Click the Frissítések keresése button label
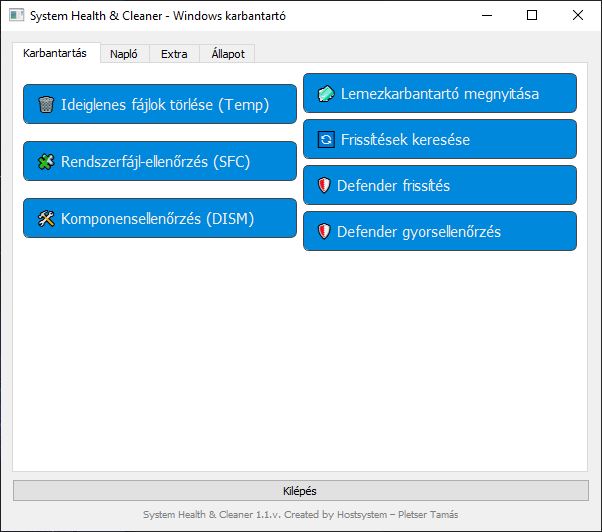Viewport: 602px width, 532px height. (405, 139)
